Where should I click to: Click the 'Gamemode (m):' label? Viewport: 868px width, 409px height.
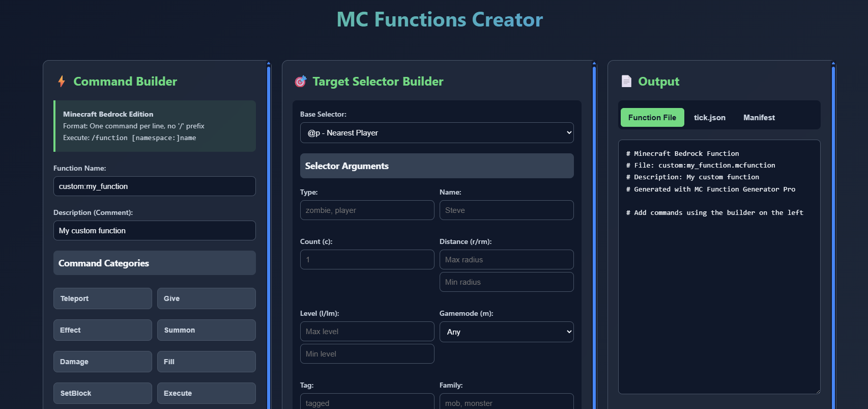click(467, 313)
